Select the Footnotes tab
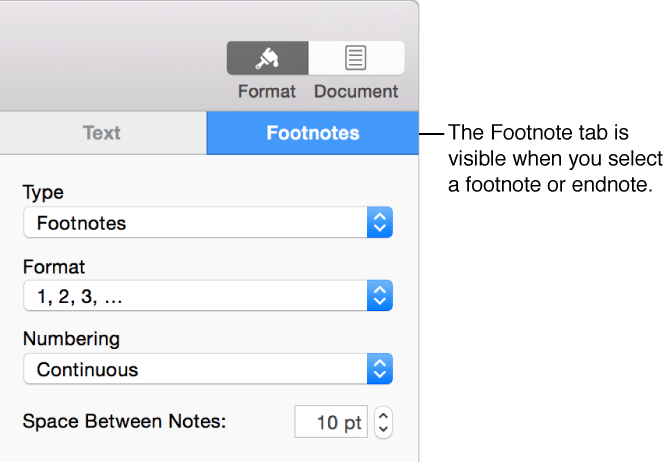 click(x=313, y=133)
